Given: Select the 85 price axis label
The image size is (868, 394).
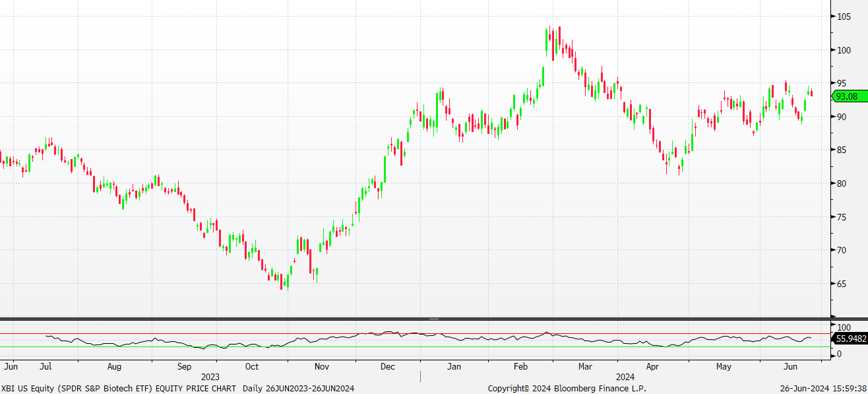Looking at the screenshot, I should 842,150.
